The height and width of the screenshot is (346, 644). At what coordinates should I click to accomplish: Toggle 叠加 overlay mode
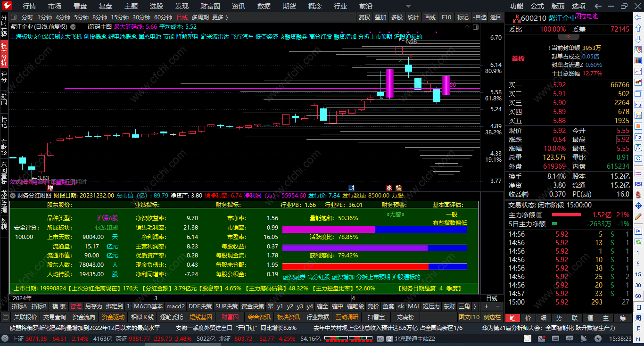click(380, 17)
